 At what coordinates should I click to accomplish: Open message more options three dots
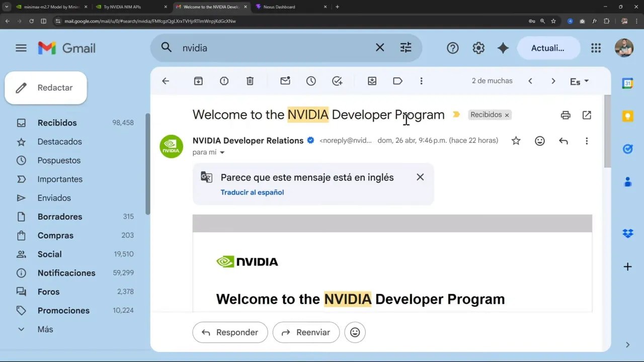pyautogui.click(x=587, y=141)
